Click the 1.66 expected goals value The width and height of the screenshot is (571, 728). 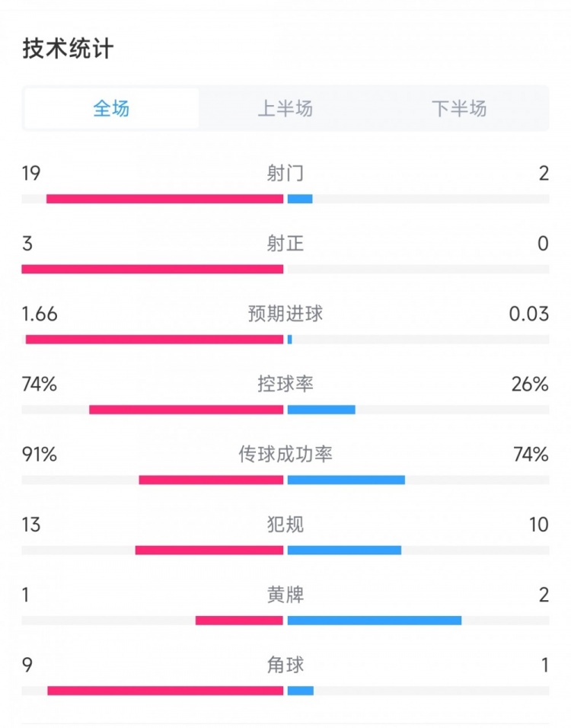click(x=40, y=314)
